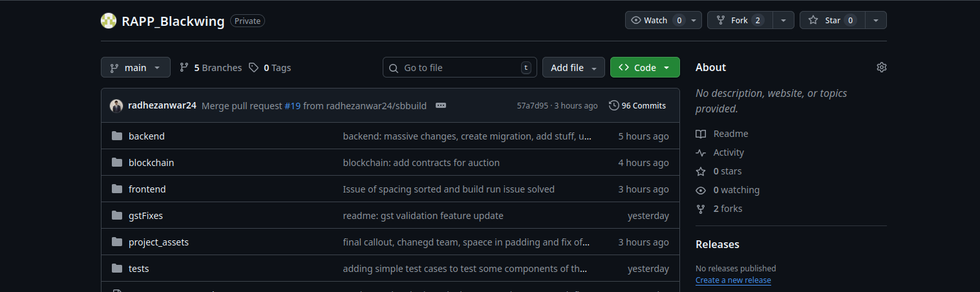Image resolution: width=980 pixels, height=292 pixels.
Task: Click the ellipsis to expand commit message
Action: pos(441,105)
